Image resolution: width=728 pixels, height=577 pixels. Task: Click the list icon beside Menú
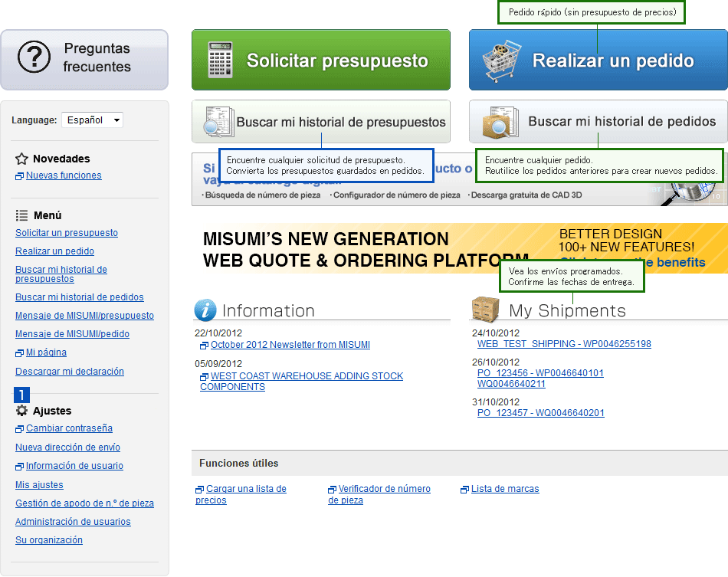pos(21,215)
